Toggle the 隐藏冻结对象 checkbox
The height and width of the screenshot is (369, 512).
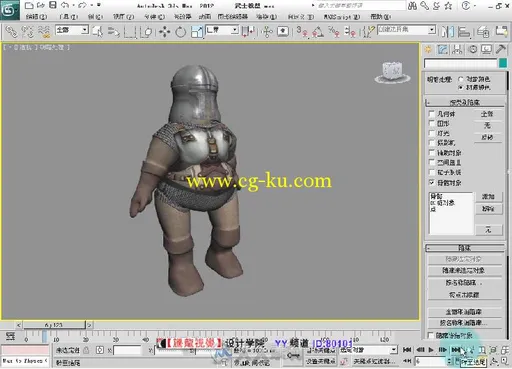pos(431,335)
